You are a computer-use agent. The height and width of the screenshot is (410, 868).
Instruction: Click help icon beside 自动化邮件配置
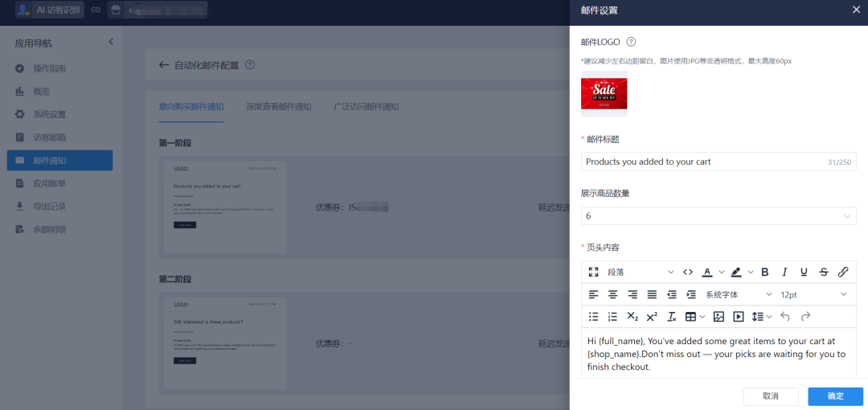click(x=250, y=65)
